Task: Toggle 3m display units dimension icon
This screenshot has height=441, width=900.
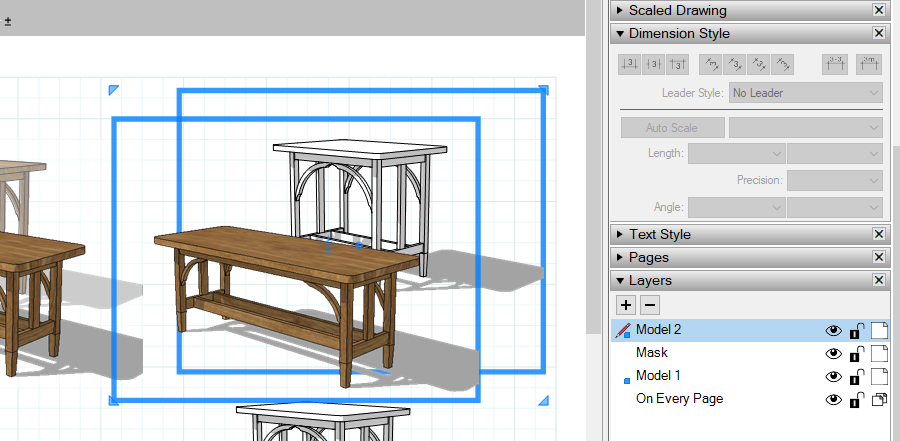Action: point(869,64)
